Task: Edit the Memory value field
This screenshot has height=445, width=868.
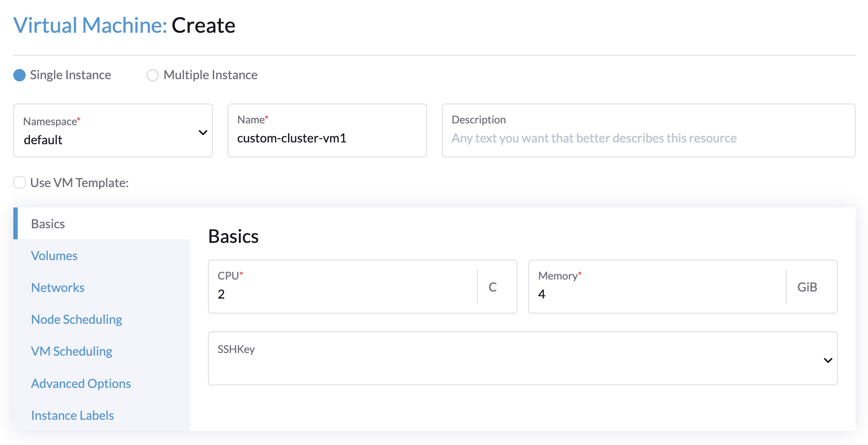Action: 657,294
